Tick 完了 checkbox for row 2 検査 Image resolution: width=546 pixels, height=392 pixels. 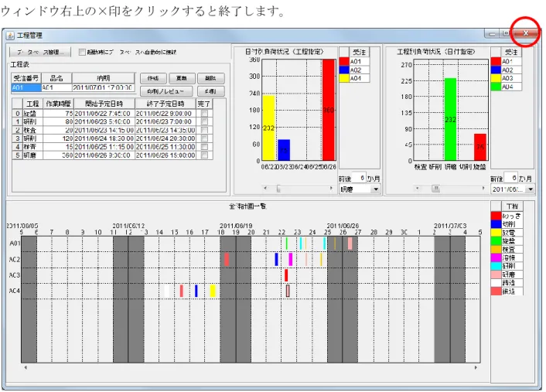click(x=204, y=130)
